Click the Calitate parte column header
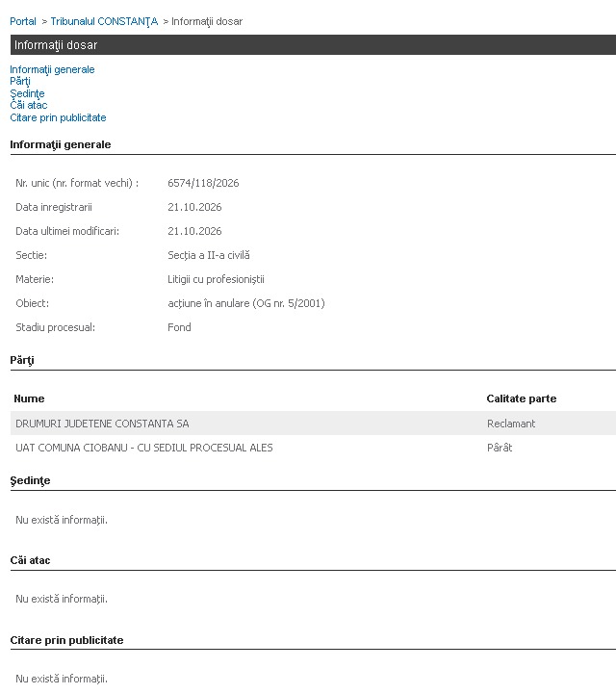The width and height of the screenshot is (616, 694). (522, 398)
